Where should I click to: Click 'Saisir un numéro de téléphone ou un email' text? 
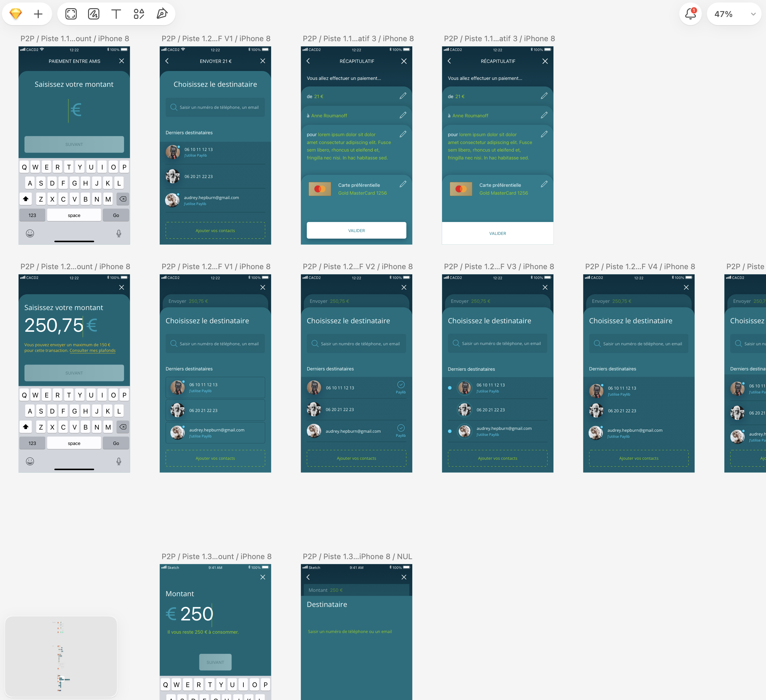click(350, 631)
